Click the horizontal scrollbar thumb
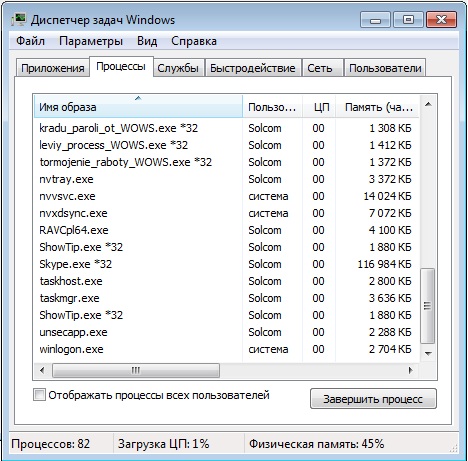Viewport: 468px width, 461px height. 136,370
